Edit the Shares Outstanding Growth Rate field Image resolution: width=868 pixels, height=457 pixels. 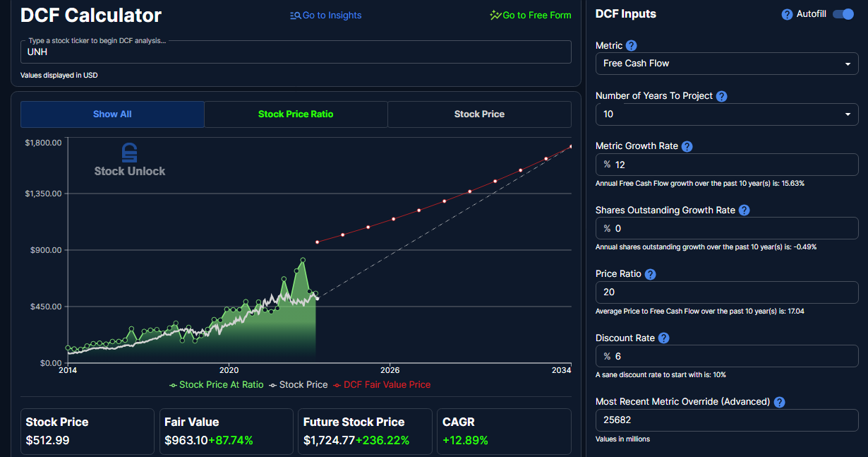[x=727, y=228]
